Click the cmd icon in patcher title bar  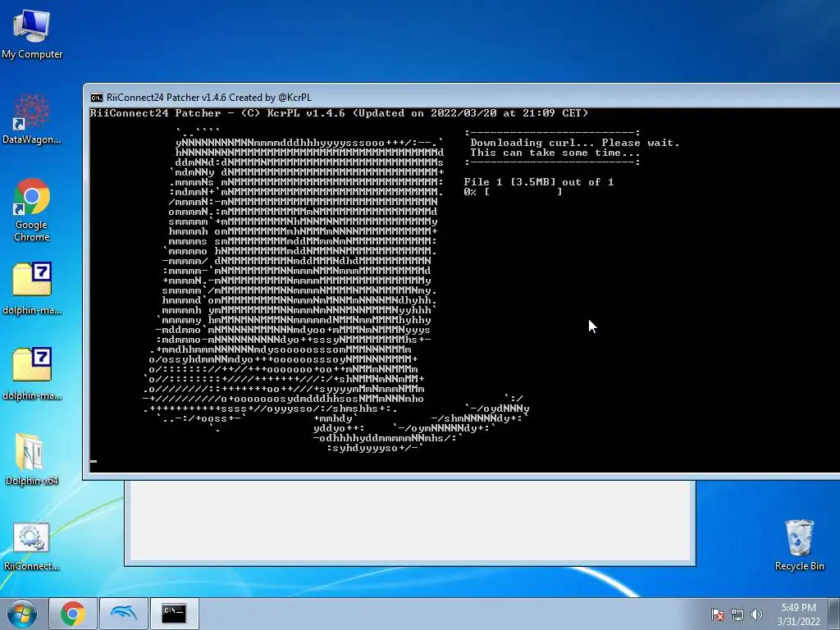(x=97, y=98)
